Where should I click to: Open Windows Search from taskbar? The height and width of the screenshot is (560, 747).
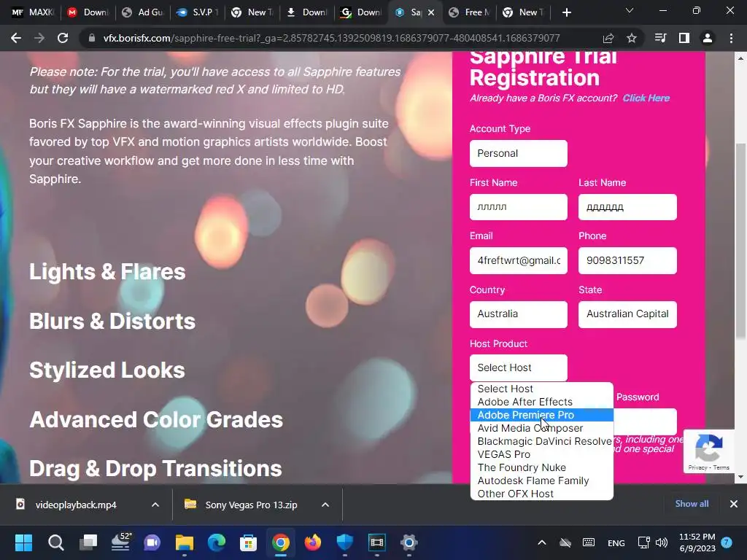click(x=55, y=542)
